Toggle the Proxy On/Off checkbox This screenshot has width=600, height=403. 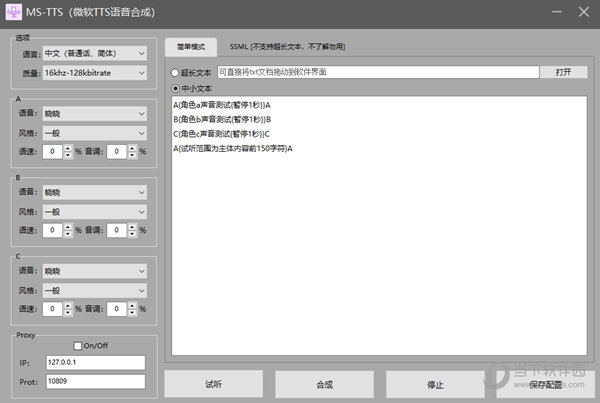coord(78,345)
